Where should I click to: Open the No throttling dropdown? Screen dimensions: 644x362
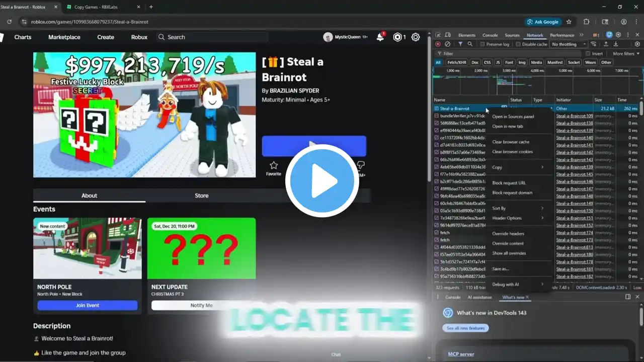point(568,44)
